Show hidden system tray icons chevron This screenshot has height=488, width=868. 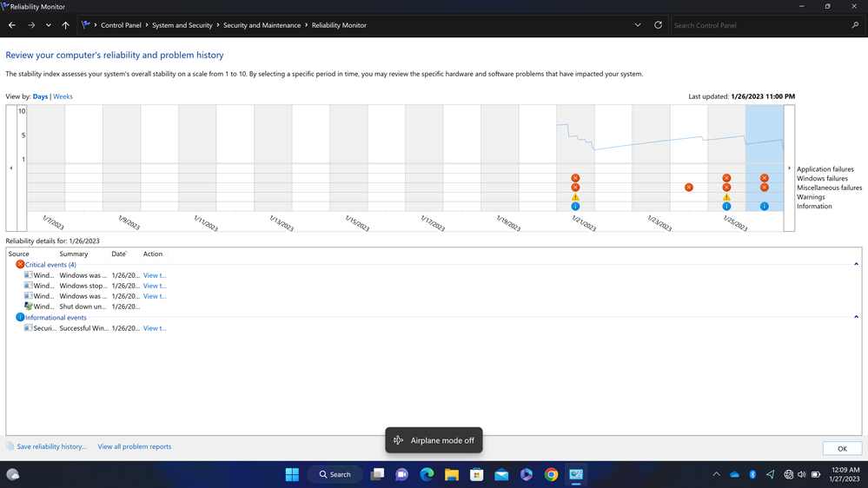pyautogui.click(x=716, y=474)
